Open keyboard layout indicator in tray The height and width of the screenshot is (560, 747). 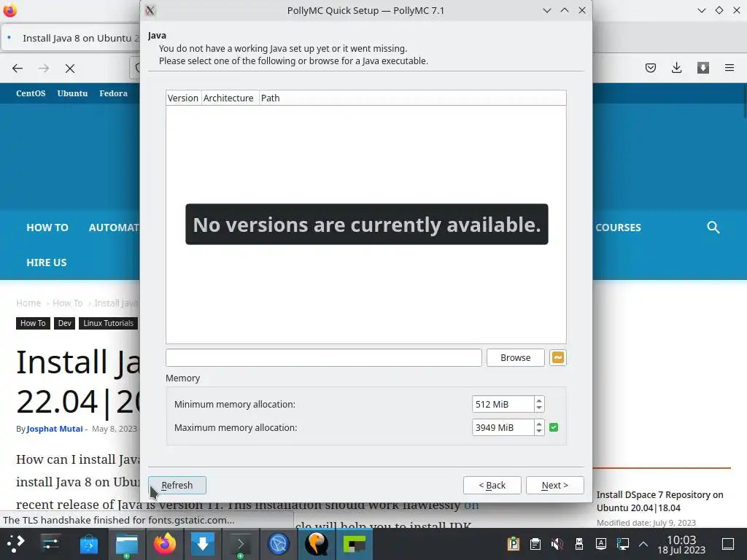pyautogui.click(x=601, y=544)
